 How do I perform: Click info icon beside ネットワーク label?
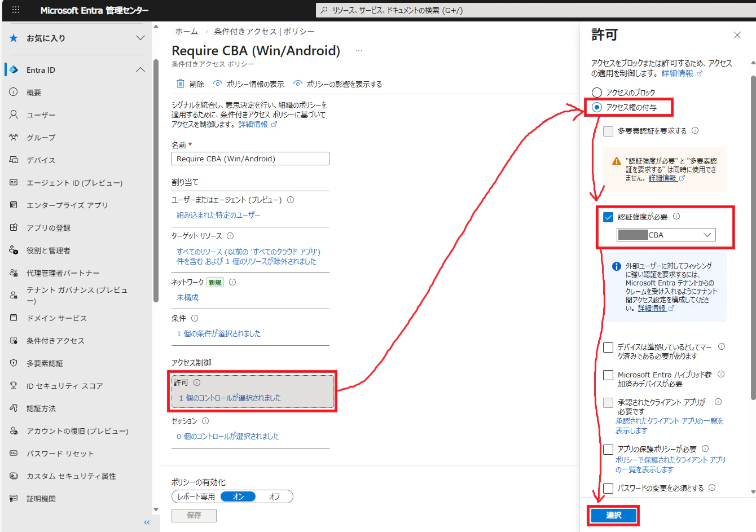pos(232,282)
